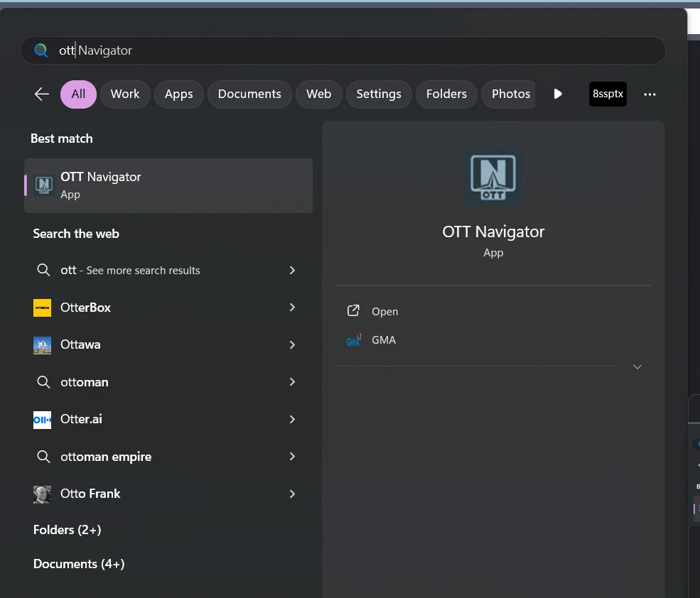The image size is (700, 598).
Task: Expand the OtterBox result chevron
Action: pyautogui.click(x=292, y=307)
